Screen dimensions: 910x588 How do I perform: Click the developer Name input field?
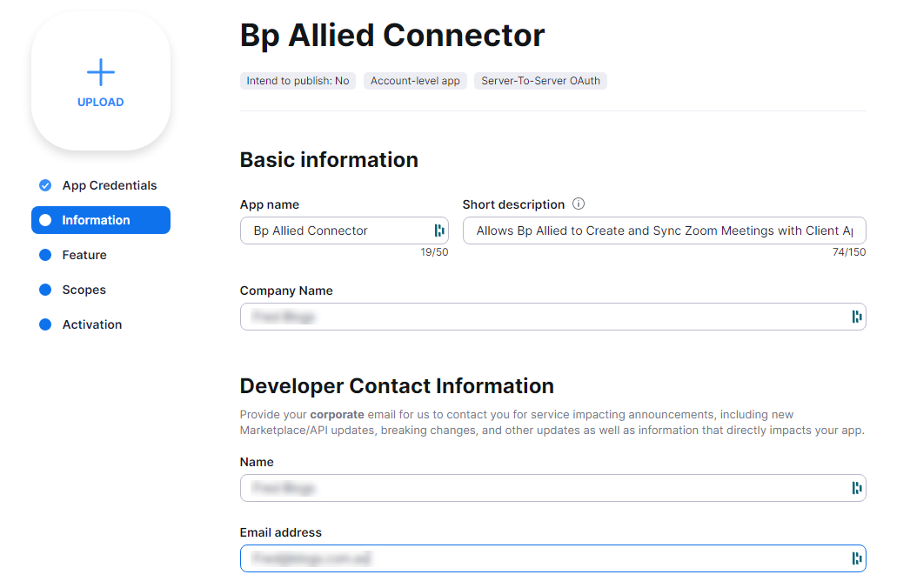click(553, 488)
